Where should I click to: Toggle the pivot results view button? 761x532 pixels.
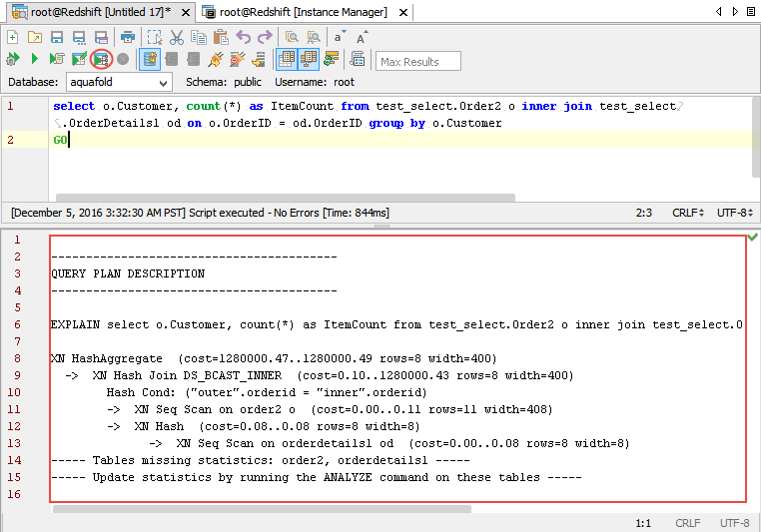(x=309, y=60)
